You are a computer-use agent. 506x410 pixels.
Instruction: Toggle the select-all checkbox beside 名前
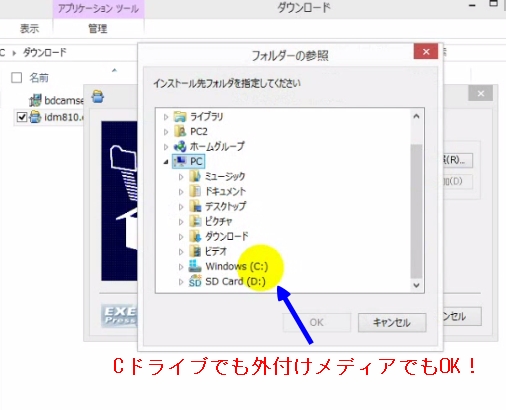point(16,78)
